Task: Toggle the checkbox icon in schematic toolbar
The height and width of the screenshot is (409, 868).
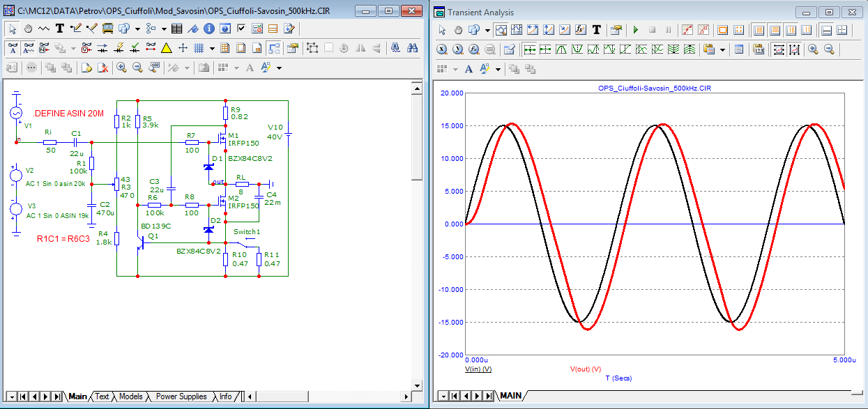Action: [x=241, y=29]
